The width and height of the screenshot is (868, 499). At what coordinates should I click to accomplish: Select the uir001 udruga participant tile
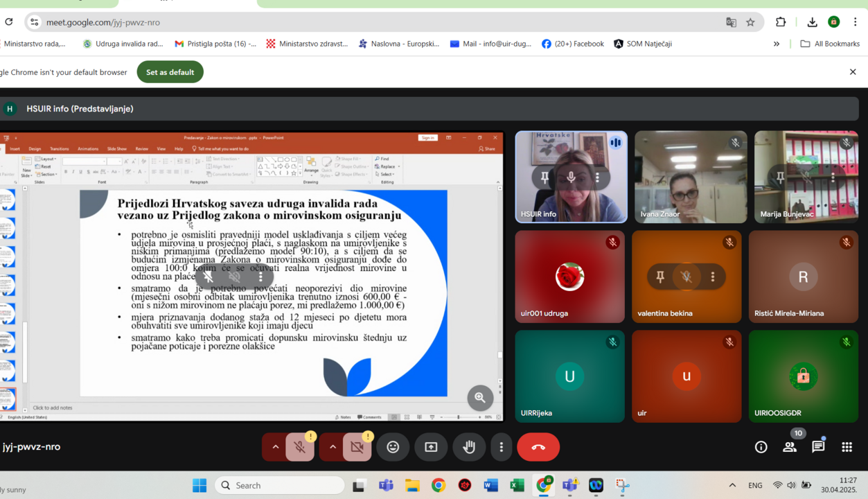click(569, 277)
